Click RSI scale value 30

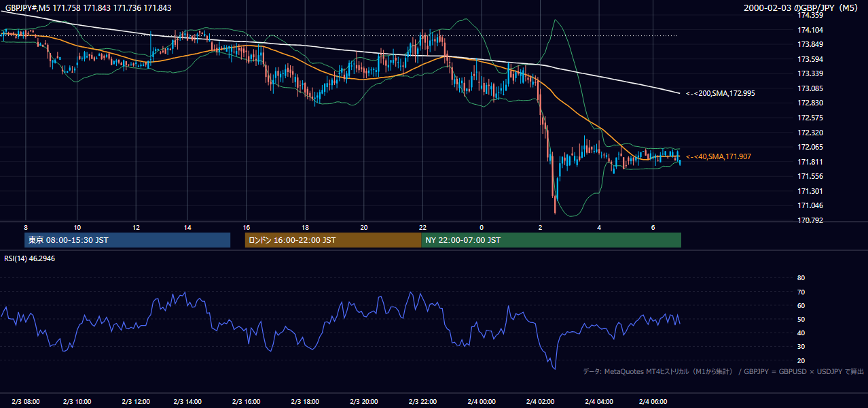[801, 346]
